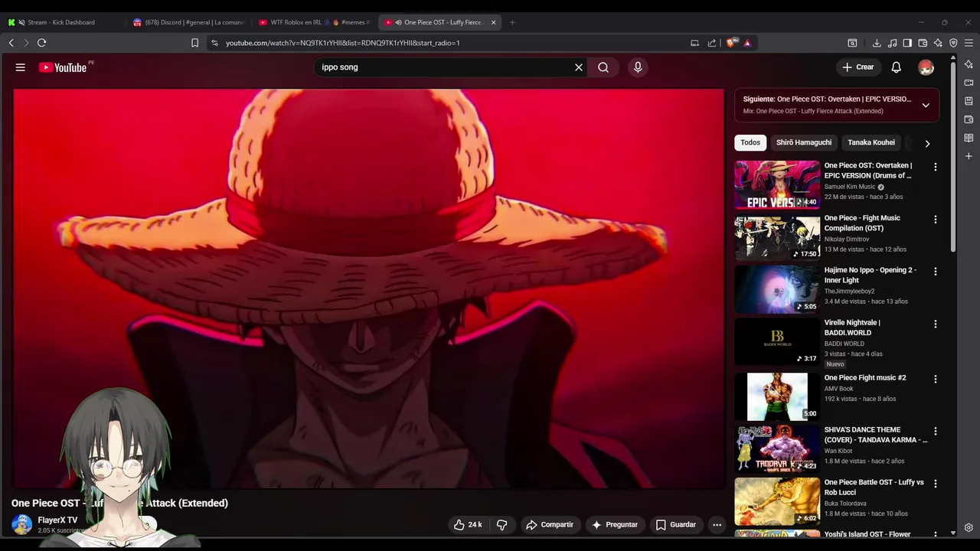This screenshot has height=551, width=980.
Task: Filter by Shirō Hamaguchi chip
Action: (804, 142)
